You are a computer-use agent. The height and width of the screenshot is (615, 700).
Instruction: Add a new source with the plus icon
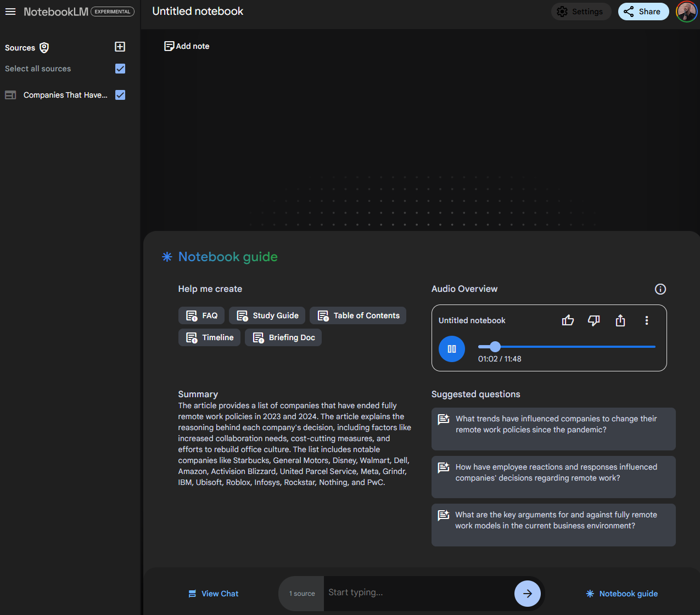pos(120,47)
